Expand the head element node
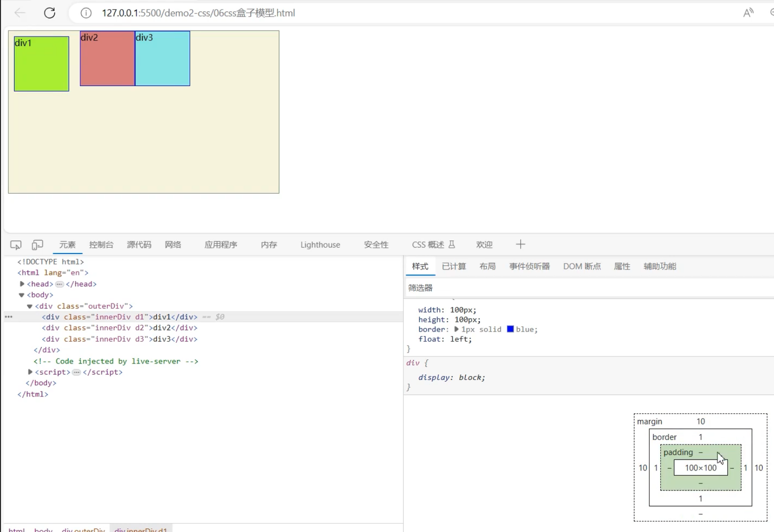Image resolution: width=774 pixels, height=532 pixels. tap(22, 284)
